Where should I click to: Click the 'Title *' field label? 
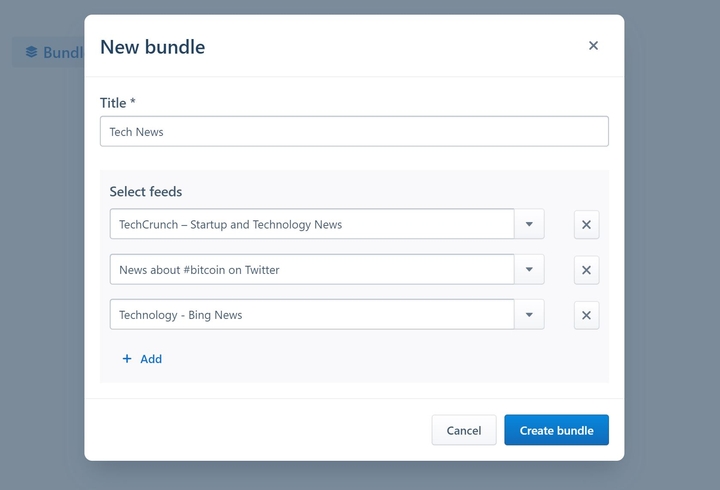118,103
